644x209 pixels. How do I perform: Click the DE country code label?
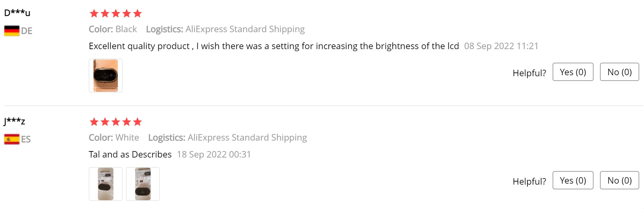[27, 31]
